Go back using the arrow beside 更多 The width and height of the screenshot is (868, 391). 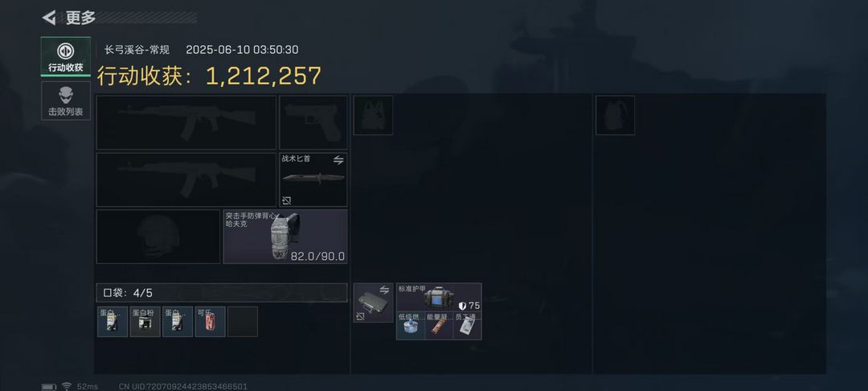coord(49,18)
